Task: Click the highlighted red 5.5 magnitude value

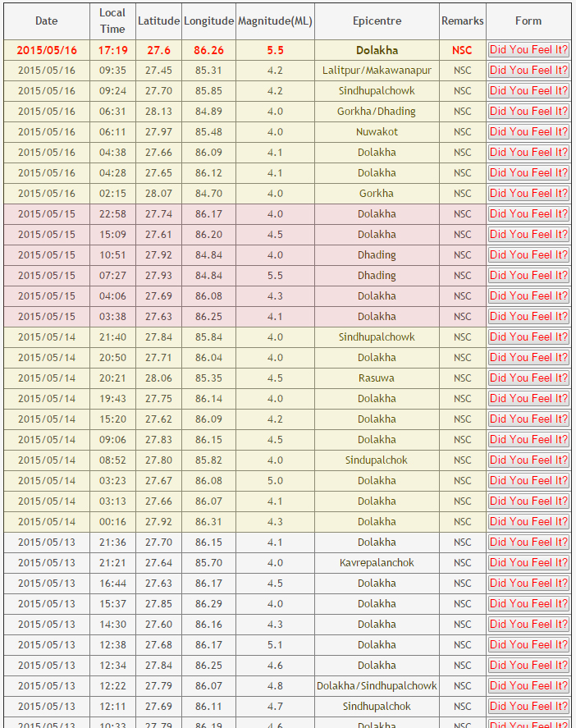Action: click(275, 50)
